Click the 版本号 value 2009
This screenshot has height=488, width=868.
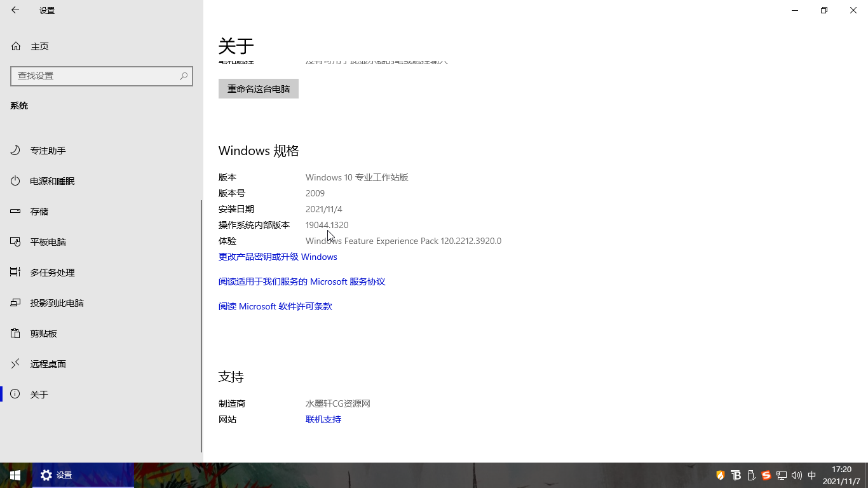click(x=315, y=193)
